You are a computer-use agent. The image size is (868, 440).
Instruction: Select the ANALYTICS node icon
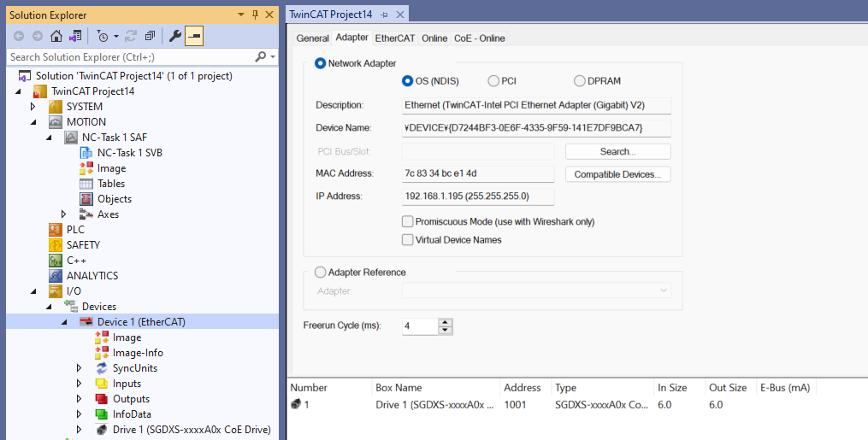coord(56,276)
